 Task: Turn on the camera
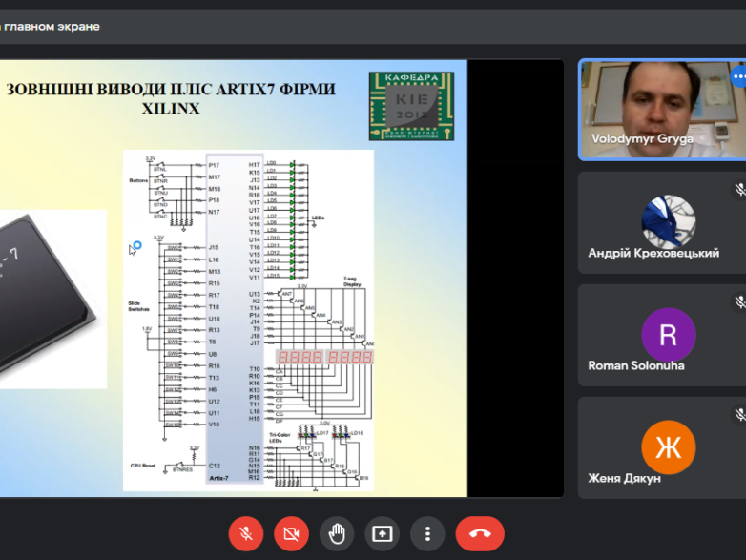click(291, 533)
